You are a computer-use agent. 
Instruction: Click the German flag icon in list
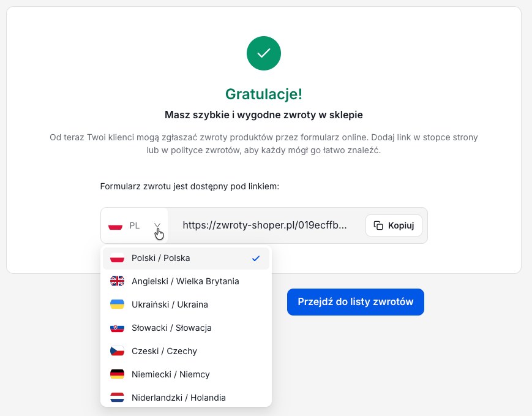(x=117, y=374)
